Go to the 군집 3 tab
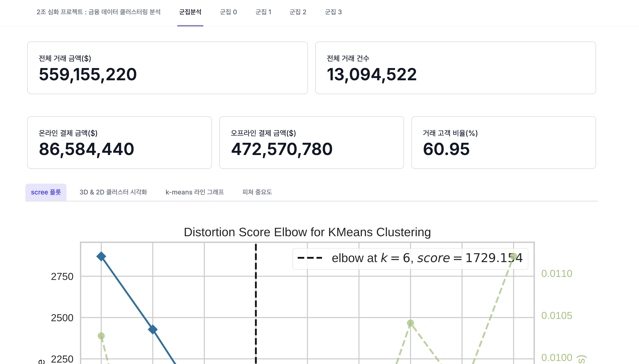 (333, 12)
